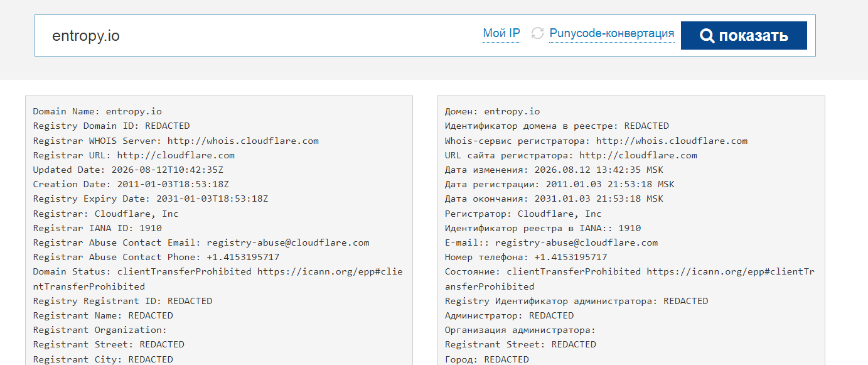Click "Registrant Street: REDACTED" in the English WHOIS panel
The width and height of the screenshot is (868, 365).
pyautogui.click(x=109, y=344)
